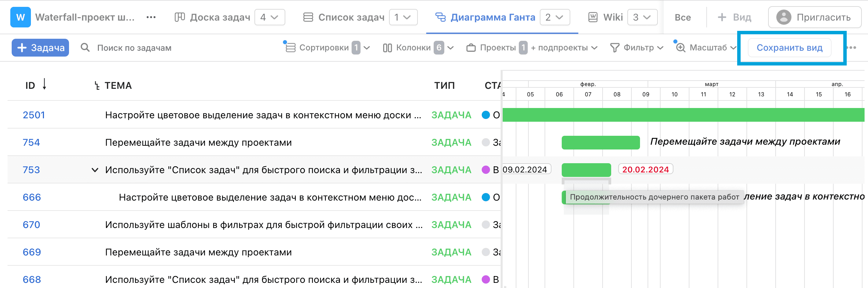868x288 pixels.
Task: Add a new view with + Вид
Action: coord(734,17)
